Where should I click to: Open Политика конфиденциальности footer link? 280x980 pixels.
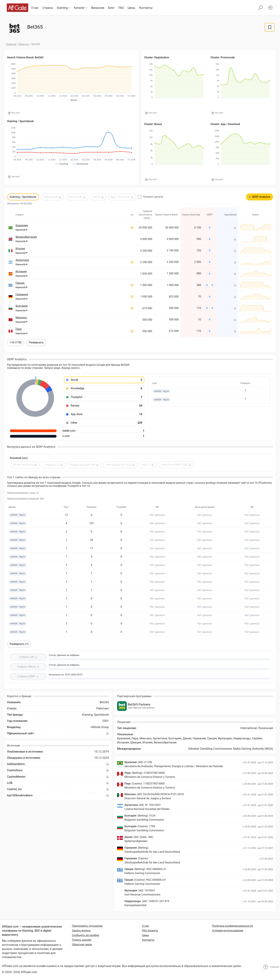(232, 926)
